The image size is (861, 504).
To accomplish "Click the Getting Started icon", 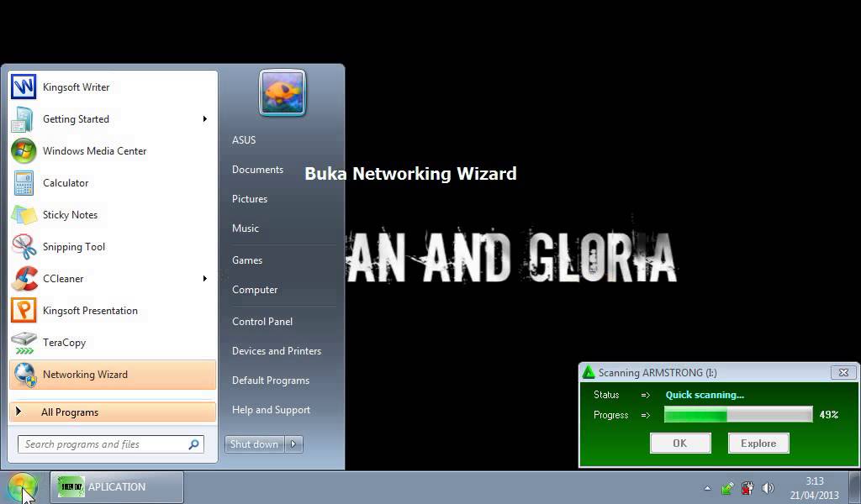I will [x=24, y=119].
